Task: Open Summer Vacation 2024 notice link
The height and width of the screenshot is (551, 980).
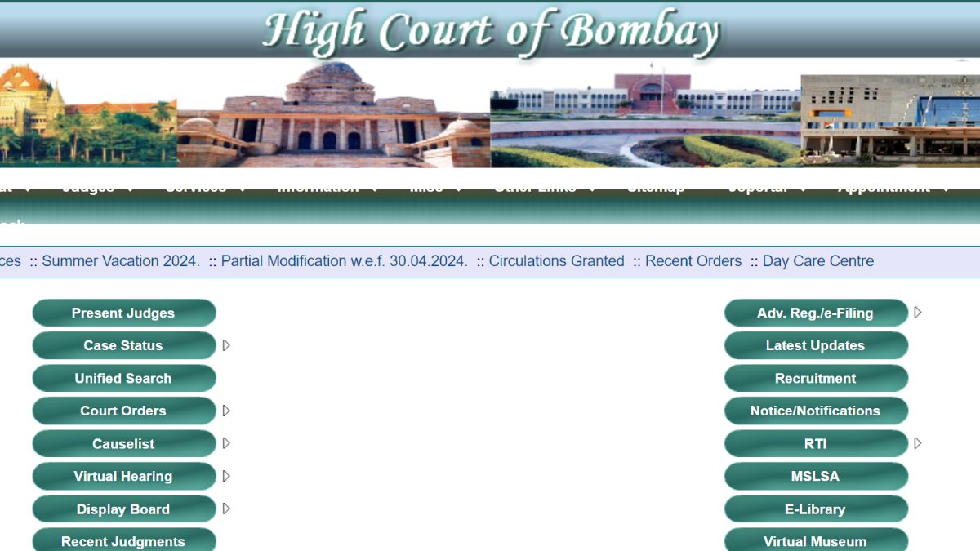Action: point(120,261)
